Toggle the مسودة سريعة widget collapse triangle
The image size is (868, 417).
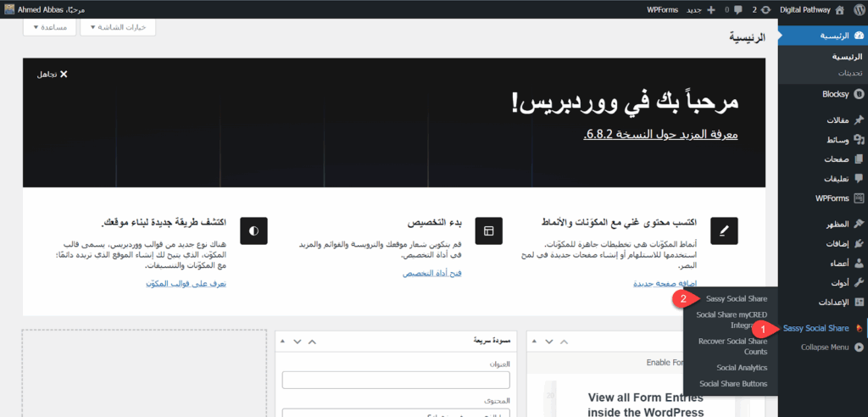[283, 341]
